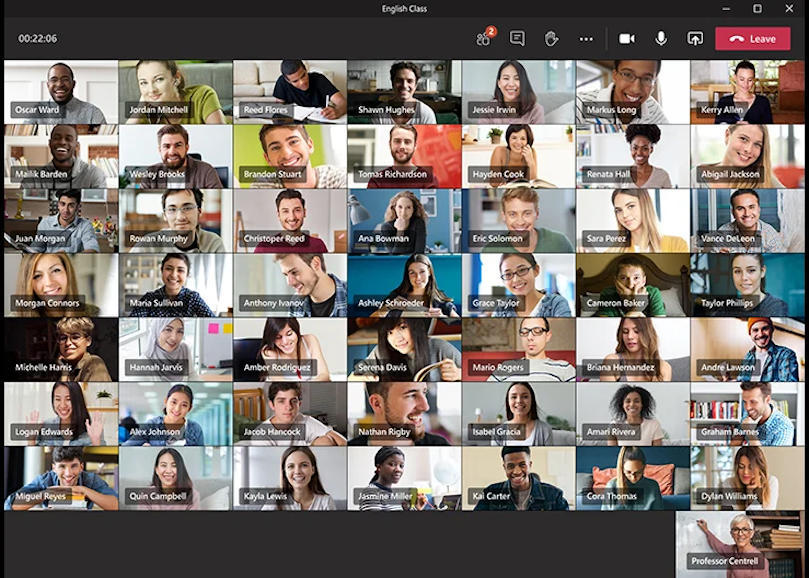
Task: Select Sara Perez's video tile
Action: (x=633, y=221)
